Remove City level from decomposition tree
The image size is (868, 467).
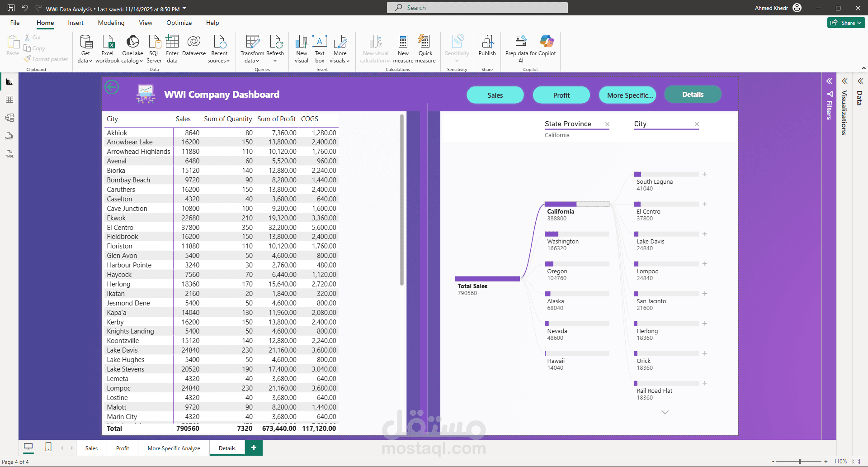click(x=697, y=124)
